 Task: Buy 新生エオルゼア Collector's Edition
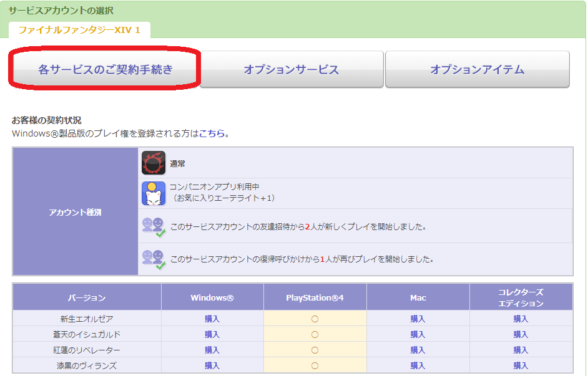click(521, 319)
